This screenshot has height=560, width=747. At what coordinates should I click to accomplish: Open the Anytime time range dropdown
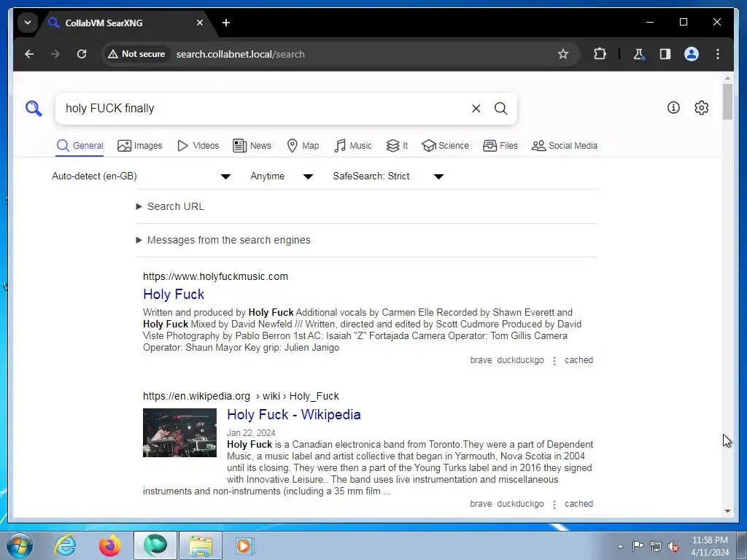(x=282, y=176)
